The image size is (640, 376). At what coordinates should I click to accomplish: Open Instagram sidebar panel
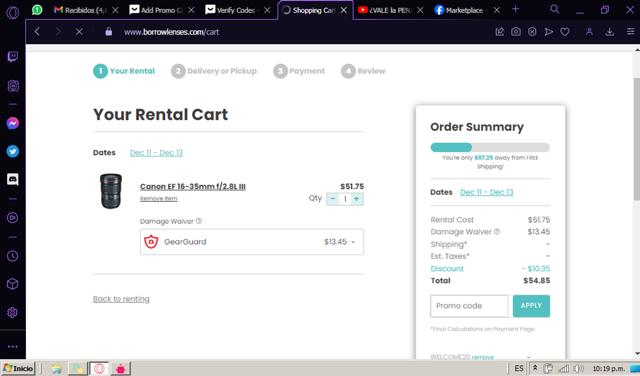(13, 86)
